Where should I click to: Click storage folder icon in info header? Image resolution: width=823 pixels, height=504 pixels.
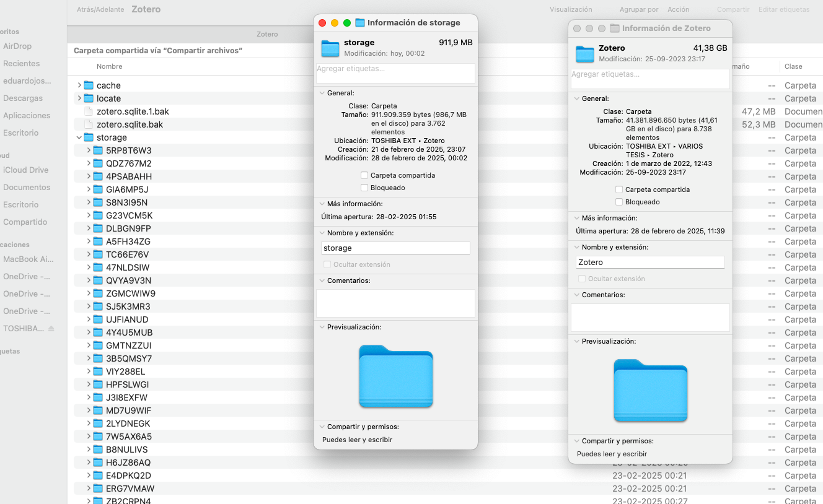[330, 48]
